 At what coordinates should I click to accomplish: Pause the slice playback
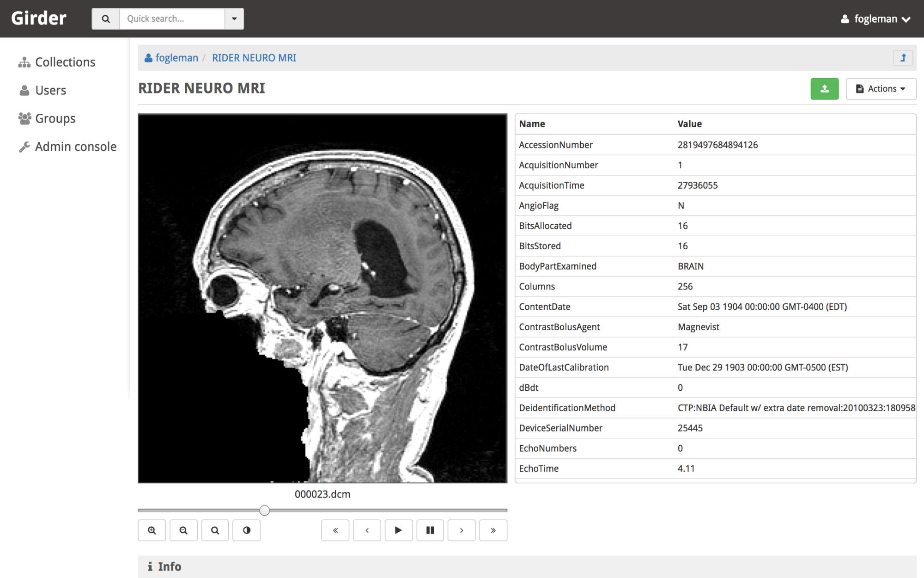tap(430, 530)
